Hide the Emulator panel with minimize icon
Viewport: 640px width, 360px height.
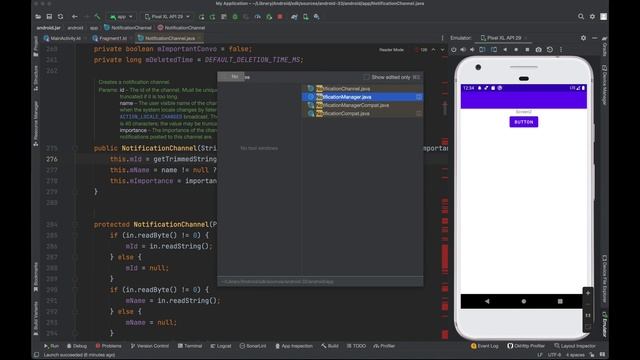[x=594, y=38]
